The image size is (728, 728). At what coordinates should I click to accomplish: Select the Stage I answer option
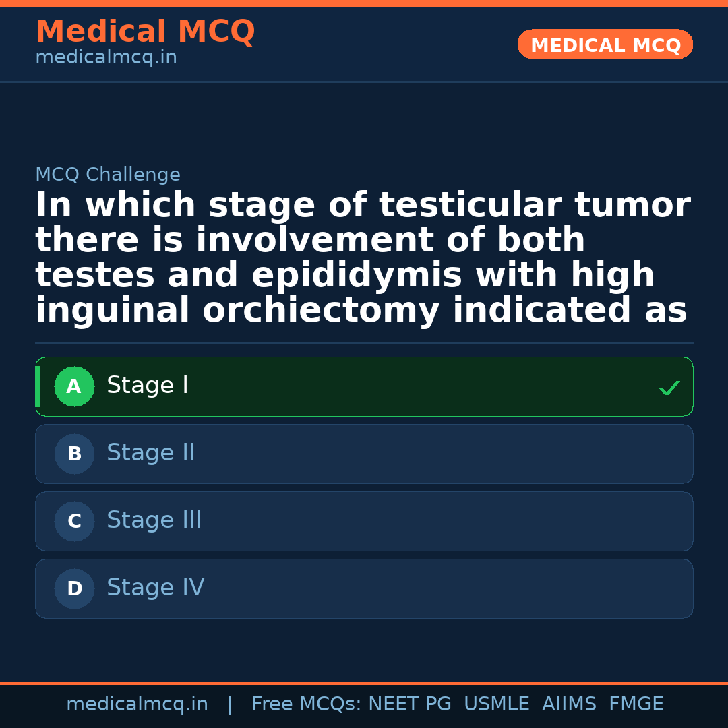(364, 386)
